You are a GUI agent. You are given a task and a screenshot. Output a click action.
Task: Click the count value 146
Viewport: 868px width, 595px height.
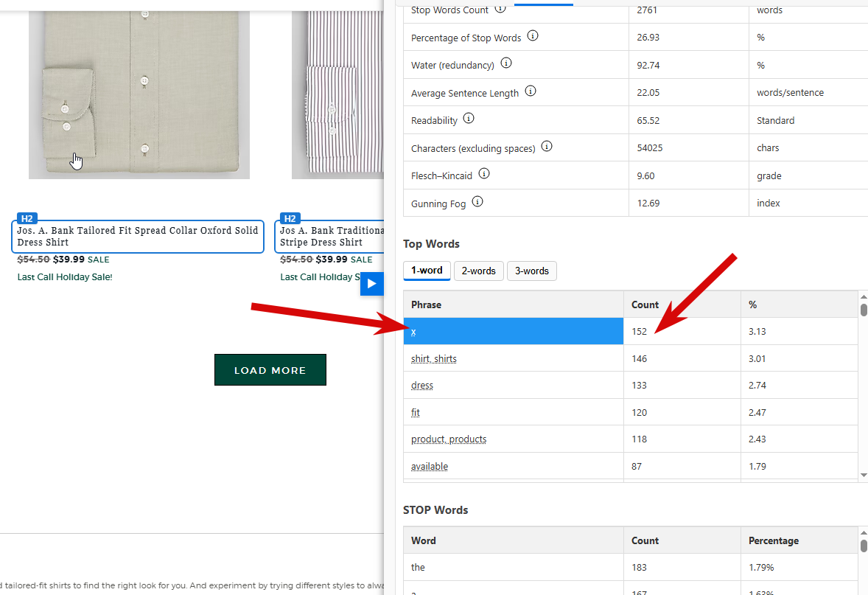pyautogui.click(x=639, y=359)
